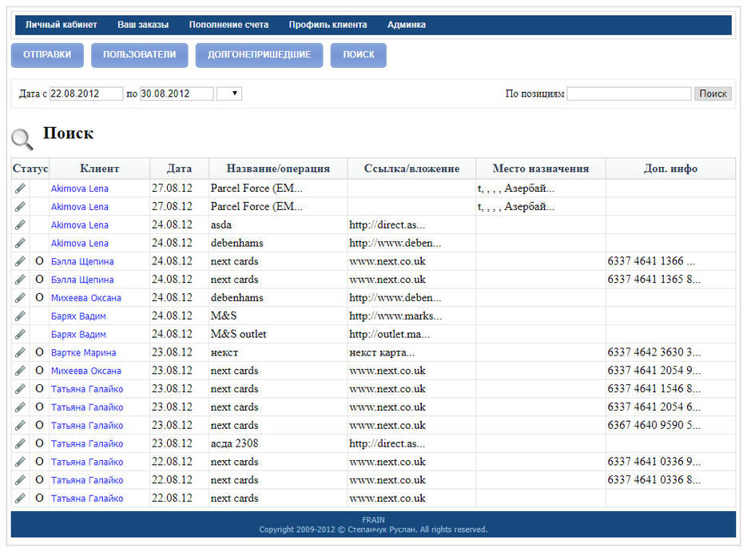This screenshot has height=560, width=747.
Task: Open Личный кабинет menu item
Action: click(x=61, y=25)
